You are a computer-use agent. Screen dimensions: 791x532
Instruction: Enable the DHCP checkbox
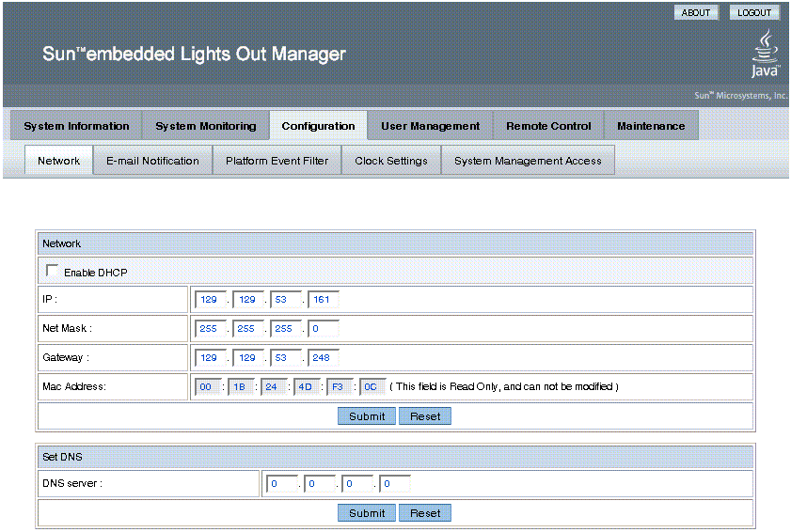click(x=52, y=271)
